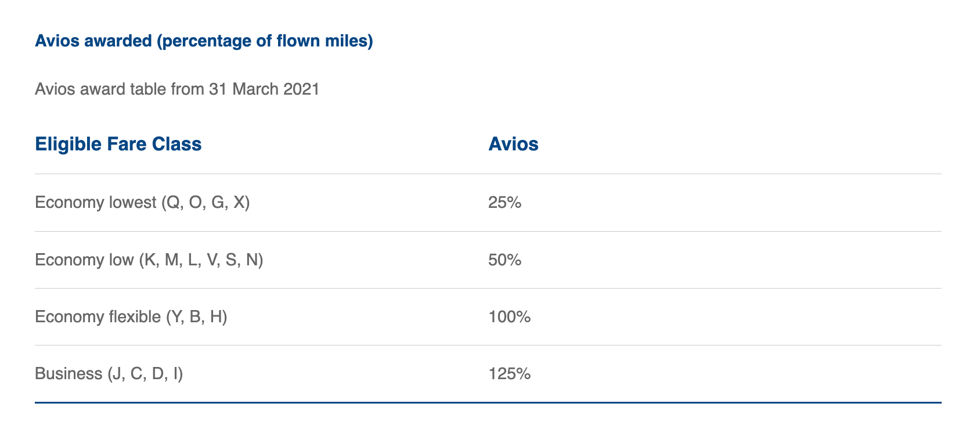Viewport: 980px width, 432px height.
Task: Click the 50% Avios value
Action: click(x=505, y=260)
